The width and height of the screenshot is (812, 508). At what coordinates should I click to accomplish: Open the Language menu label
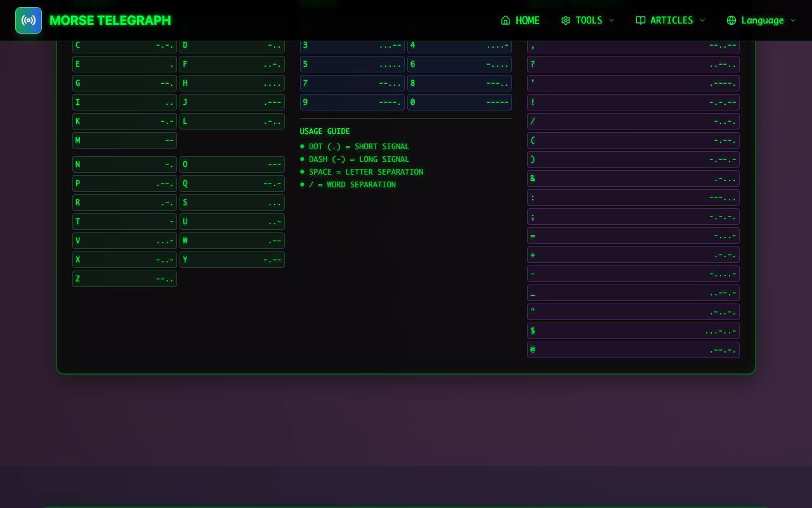763,20
